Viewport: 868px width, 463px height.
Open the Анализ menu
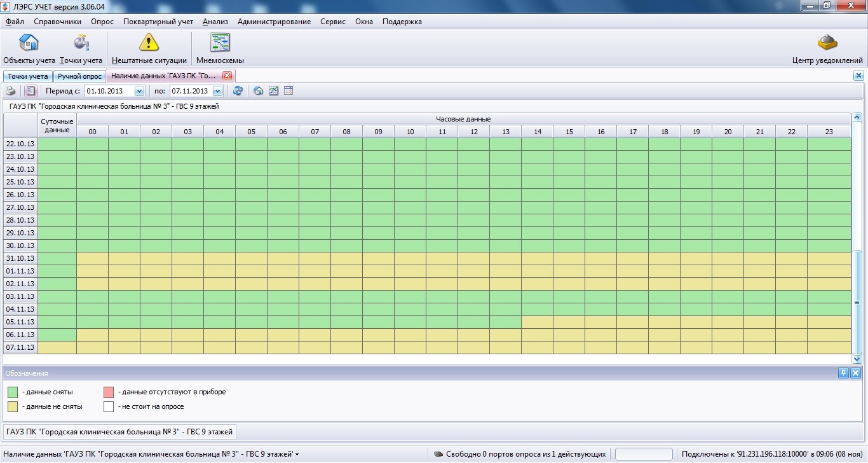tap(215, 22)
